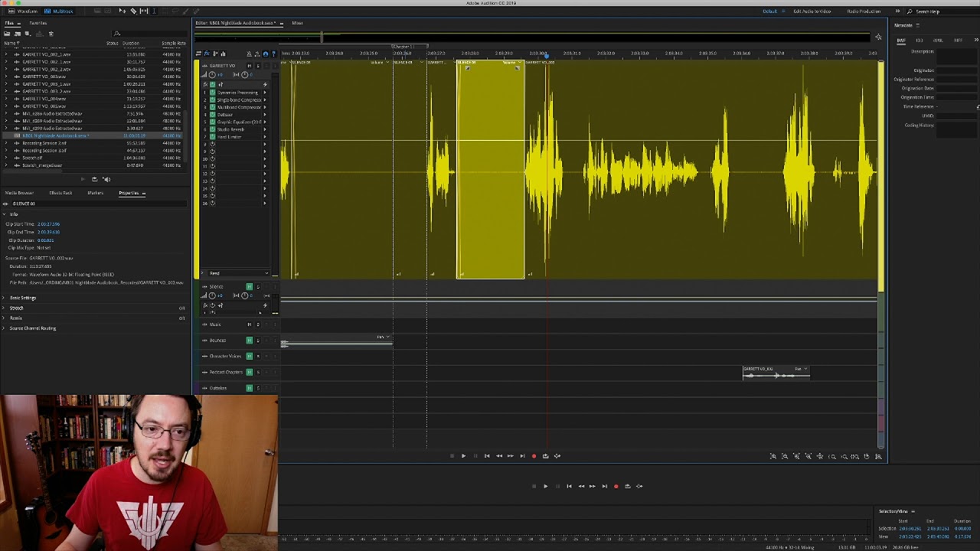Switch to Multitrack editor view

pyautogui.click(x=58, y=11)
